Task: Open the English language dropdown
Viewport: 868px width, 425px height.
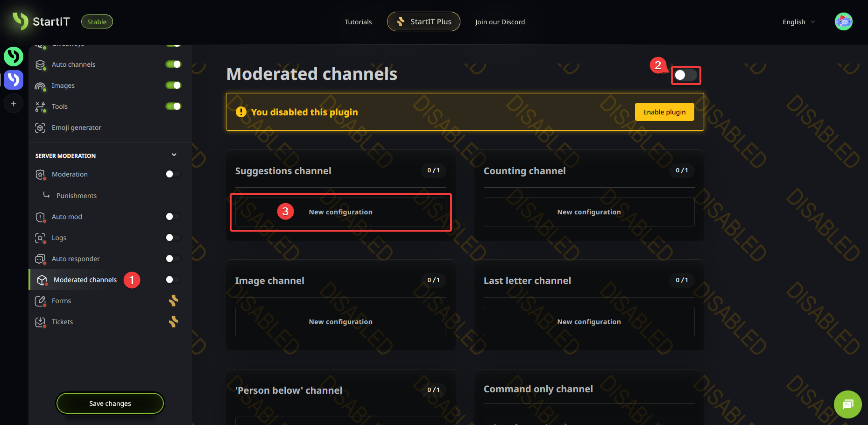Action: click(798, 22)
